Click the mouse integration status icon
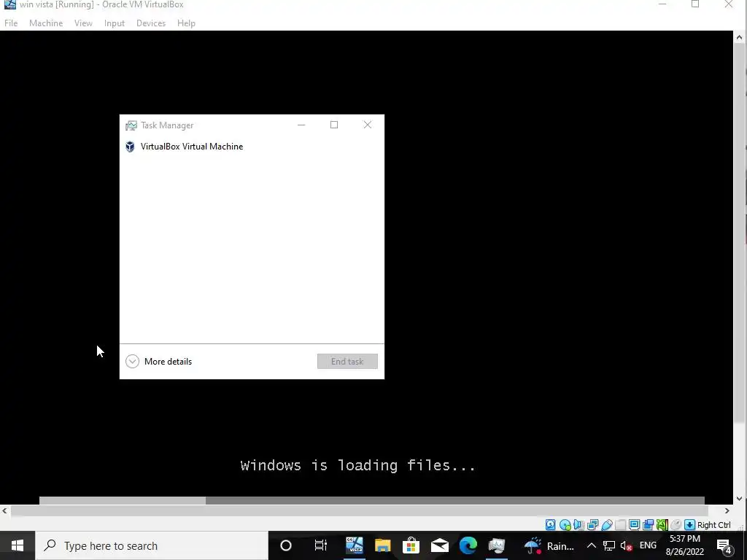Viewport: 747px width, 560px height. click(x=676, y=525)
